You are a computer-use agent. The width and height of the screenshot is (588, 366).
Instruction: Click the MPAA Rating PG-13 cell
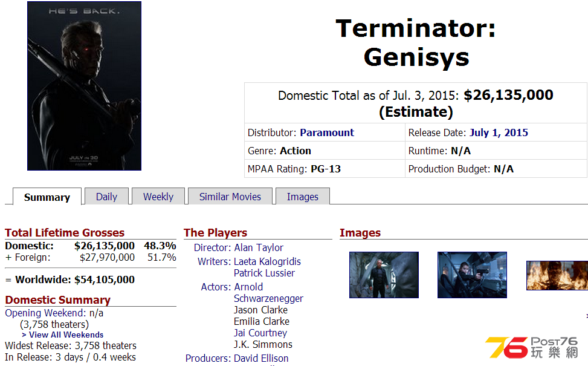325,169
